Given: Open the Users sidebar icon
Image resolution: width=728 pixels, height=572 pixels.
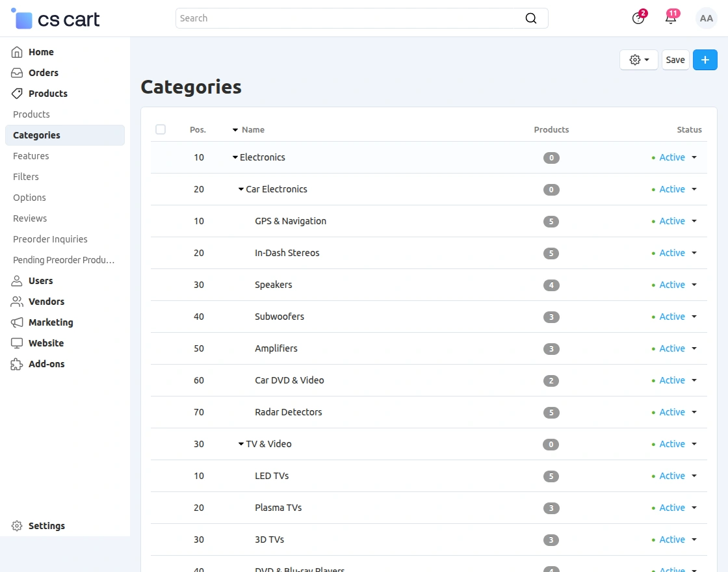Looking at the screenshot, I should pyautogui.click(x=16, y=281).
